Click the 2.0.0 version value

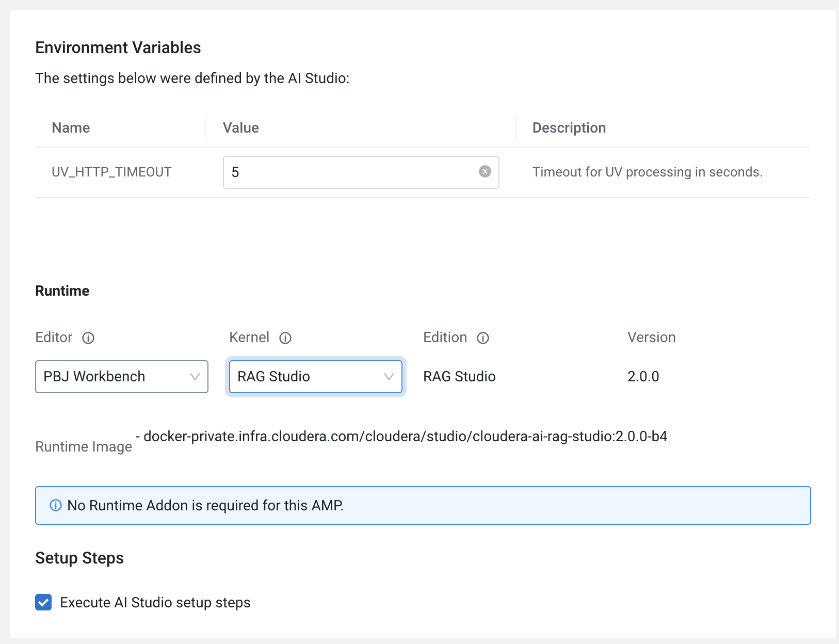[643, 377]
